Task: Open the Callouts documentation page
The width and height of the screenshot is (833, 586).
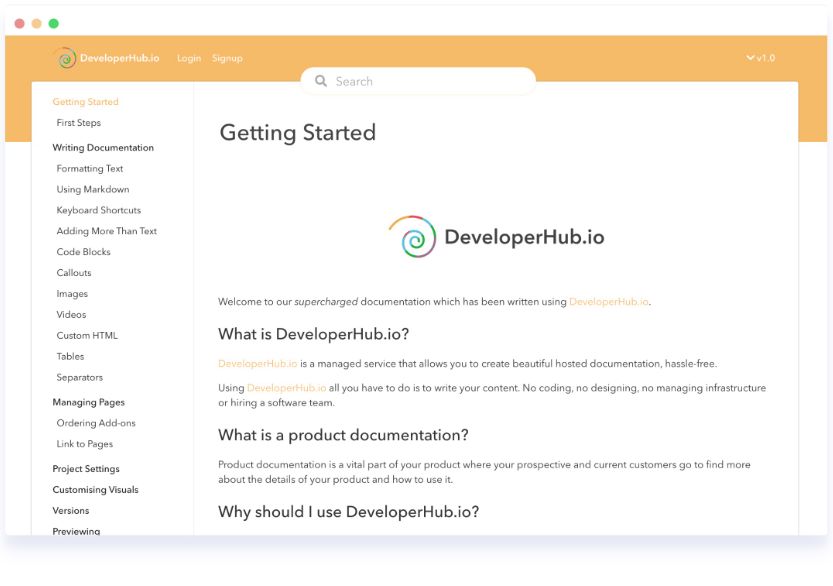Action: (75, 272)
